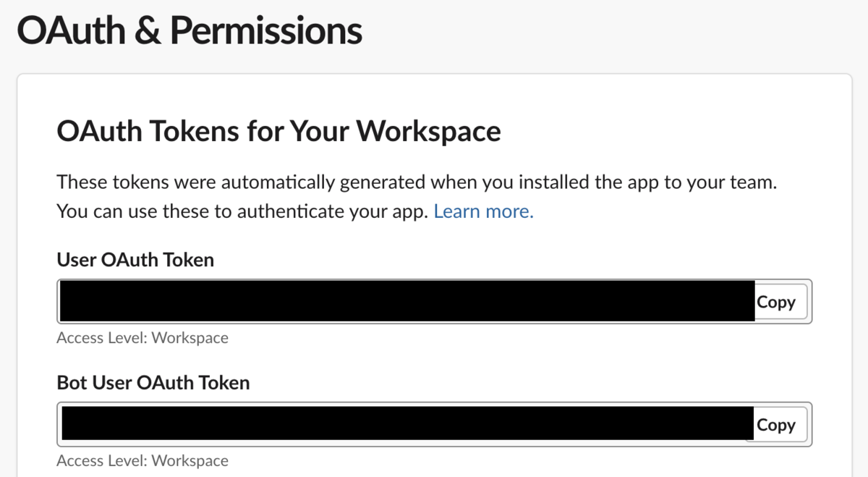868x477 pixels.
Task: Copy the Bot User OAuth Token
Action: [x=776, y=425]
